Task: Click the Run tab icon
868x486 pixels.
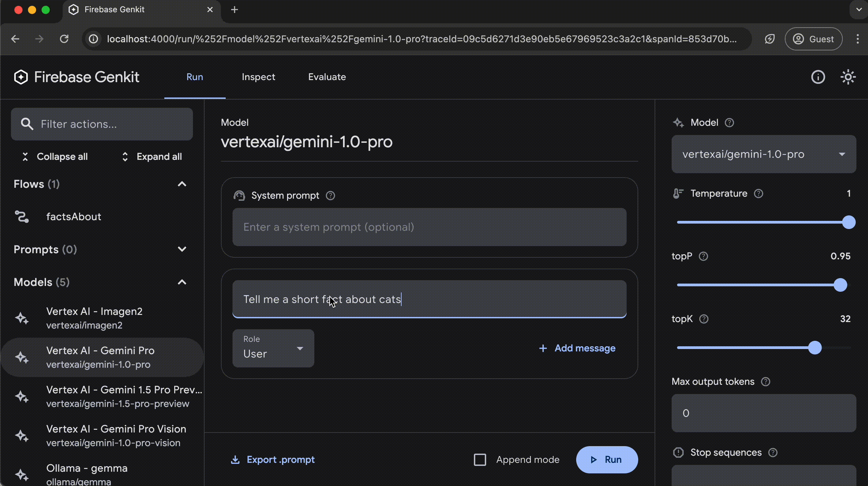Action: click(x=194, y=77)
